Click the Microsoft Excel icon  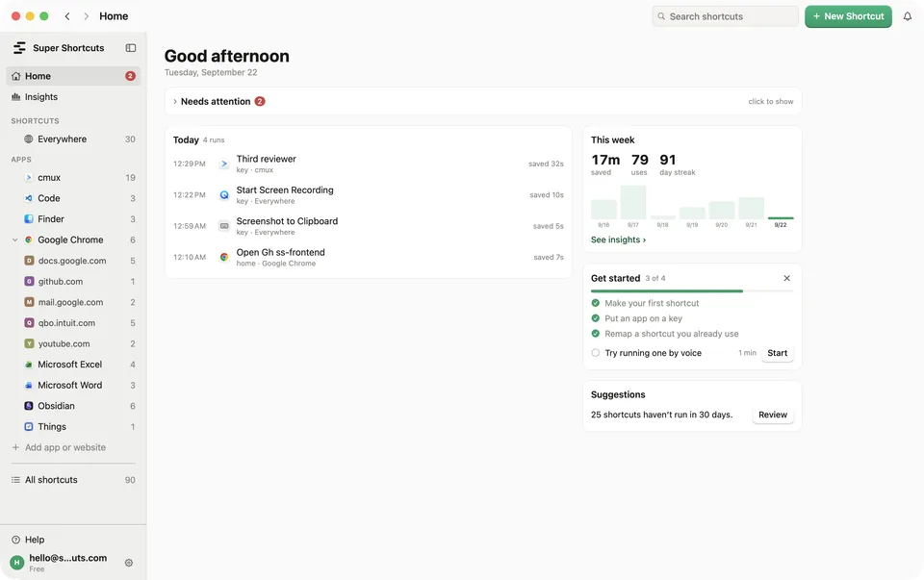coord(28,365)
